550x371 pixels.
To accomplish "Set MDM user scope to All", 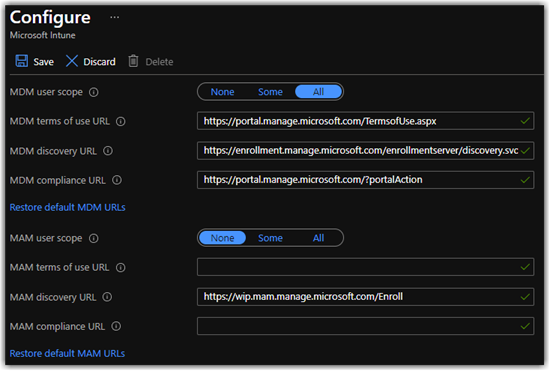I will [318, 92].
